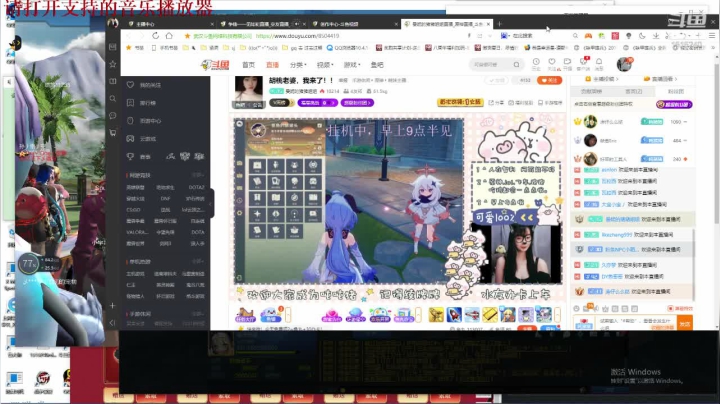
Task: Toggle the bookmark star beside the address
Action: (x=187, y=36)
